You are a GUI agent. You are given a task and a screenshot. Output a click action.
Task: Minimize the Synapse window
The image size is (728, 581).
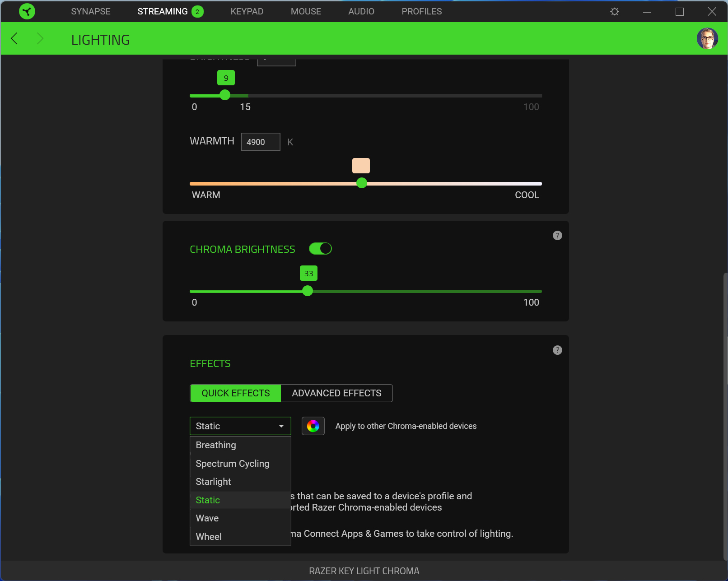(x=647, y=12)
